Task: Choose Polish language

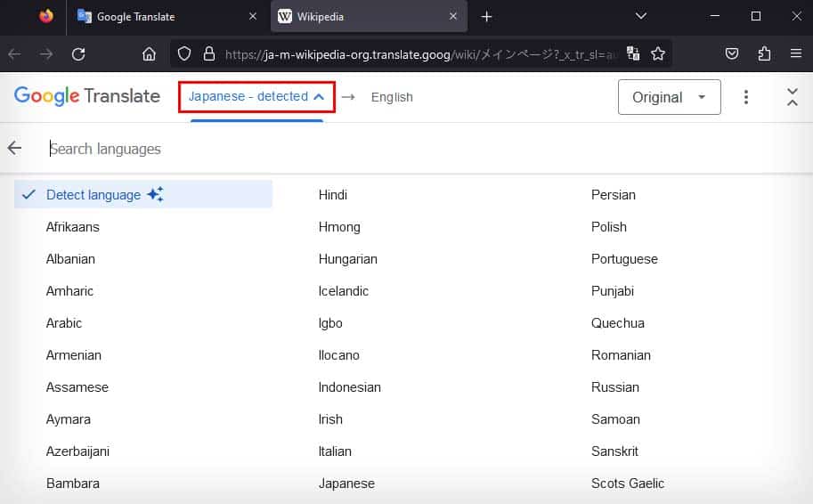Action: click(x=609, y=226)
